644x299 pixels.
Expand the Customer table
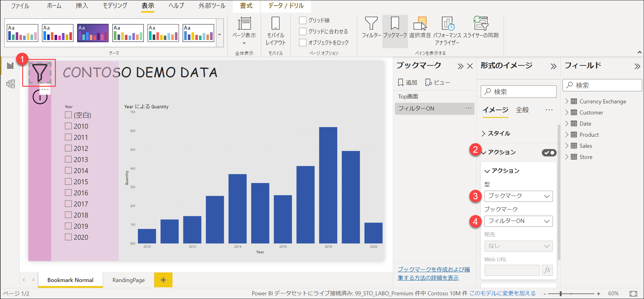567,112
